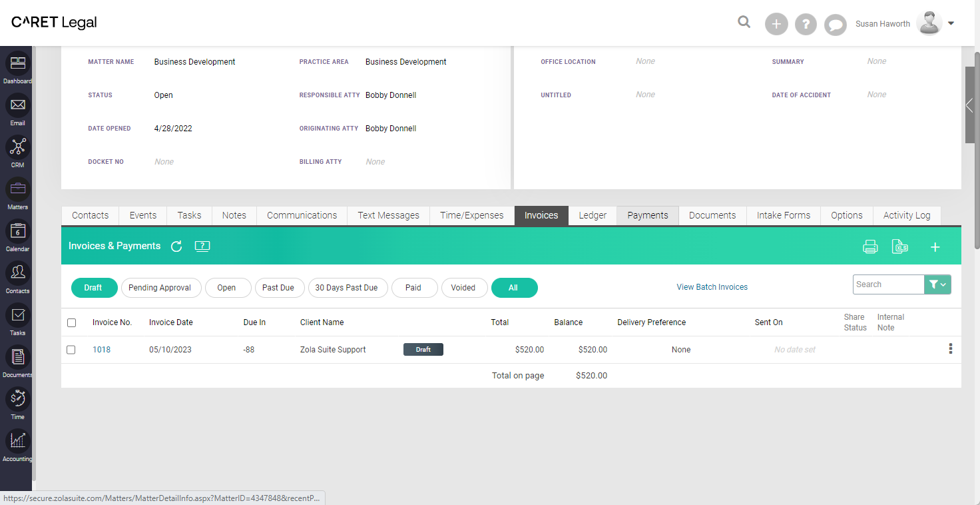Switch to the Time/Expenses tab

(x=472, y=215)
